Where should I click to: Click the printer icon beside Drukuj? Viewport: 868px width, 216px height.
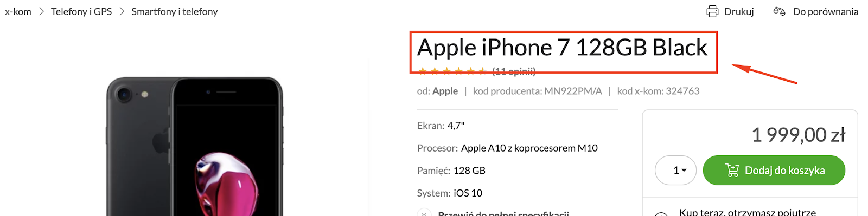pos(712,11)
